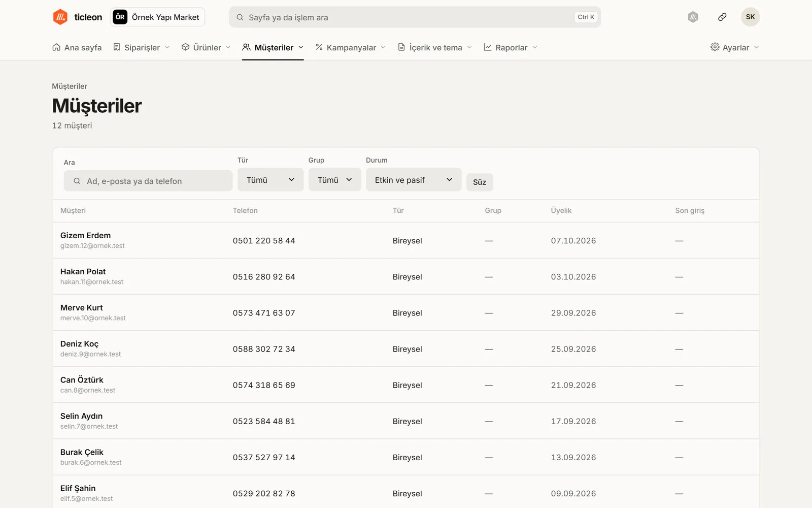Viewport: 812px width, 508px height.
Task: Click the link chain icon in header
Action: tap(722, 17)
